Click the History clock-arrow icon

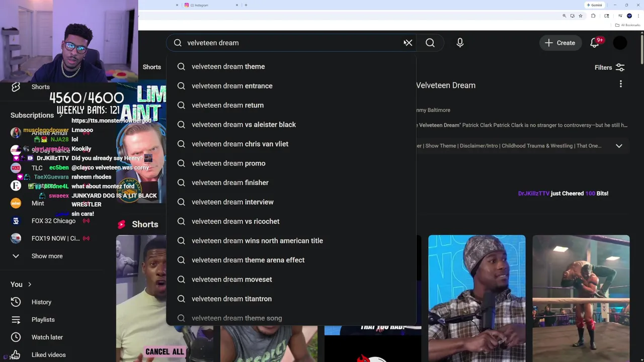[x=16, y=302]
